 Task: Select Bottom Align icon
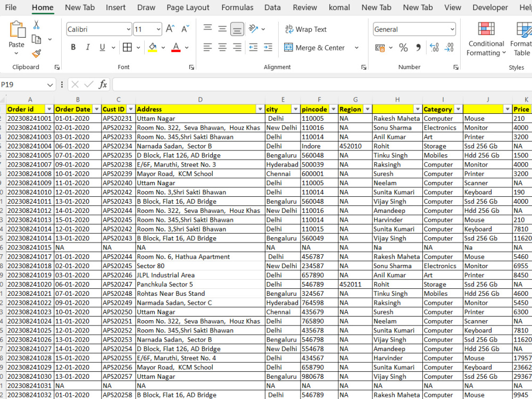(x=237, y=29)
